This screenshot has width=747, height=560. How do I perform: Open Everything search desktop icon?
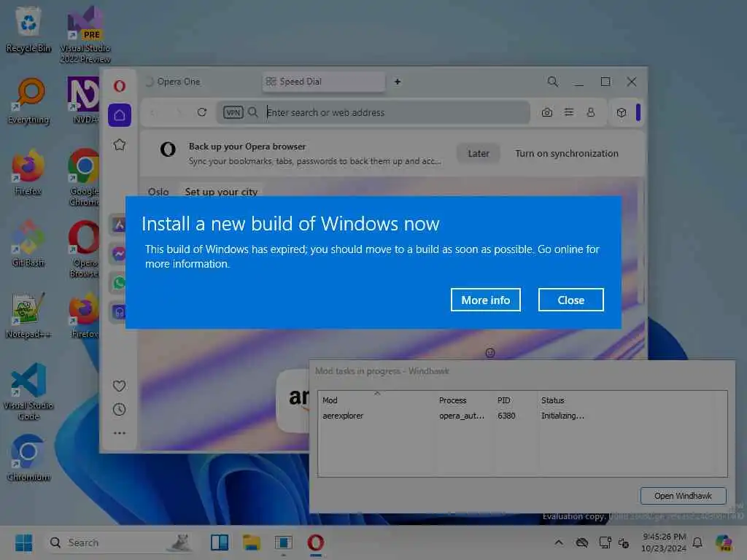click(28, 101)
